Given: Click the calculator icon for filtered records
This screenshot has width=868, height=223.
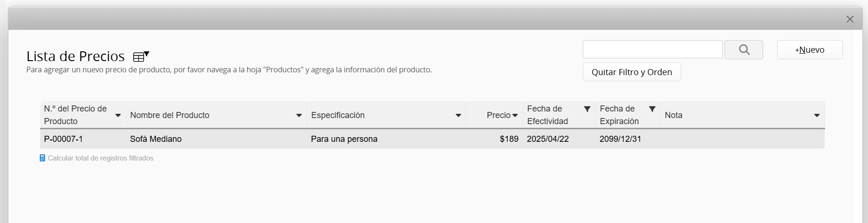Looking at the screenshot, I should pyautogui.click(x=42, y=158).
